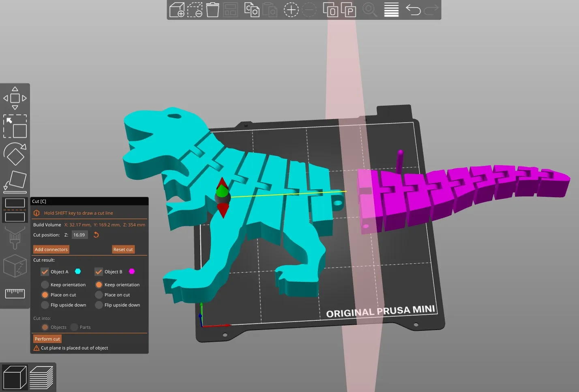The image size is (579, 392).
Task: Switch to the sliced preview view
Action: 41,377
